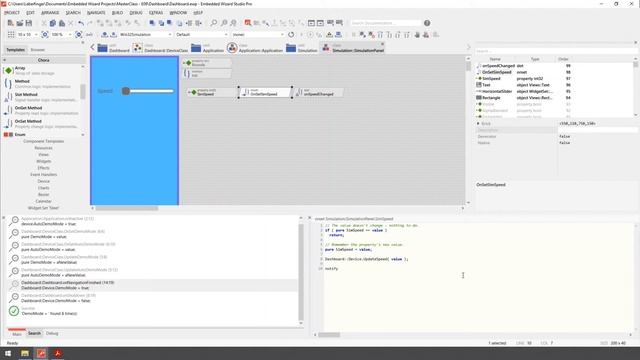
Task: Switch to the Debug log tab
Action: 52,333
